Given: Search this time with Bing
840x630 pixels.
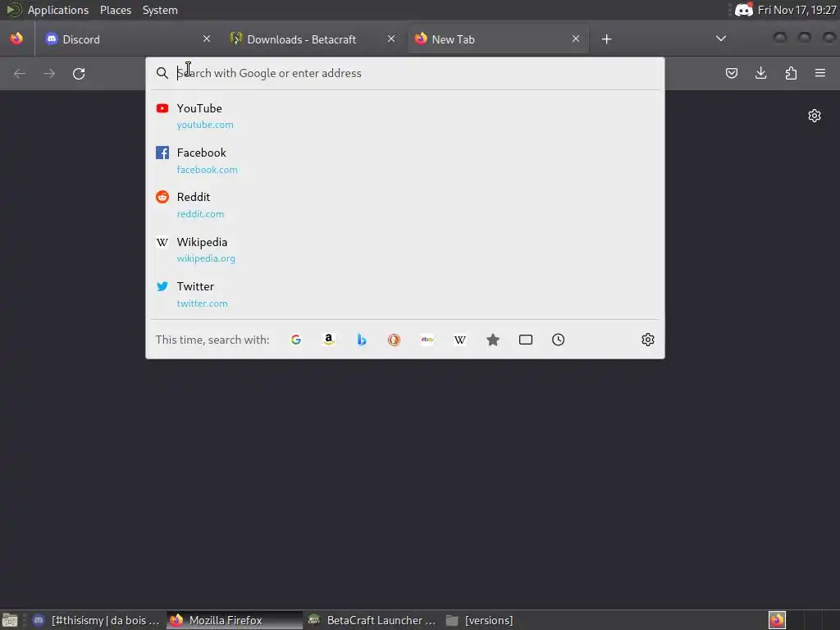Looking at the screenshot, I should pos(362,340).
